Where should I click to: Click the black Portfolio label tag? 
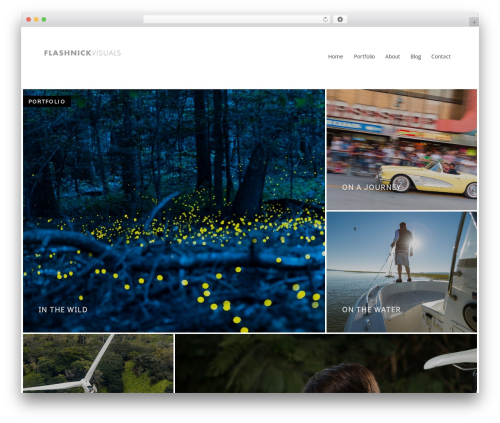pos(47,102)
